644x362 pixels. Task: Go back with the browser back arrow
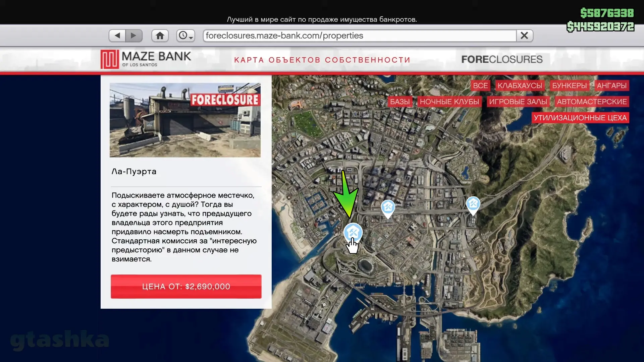point(117,36)
